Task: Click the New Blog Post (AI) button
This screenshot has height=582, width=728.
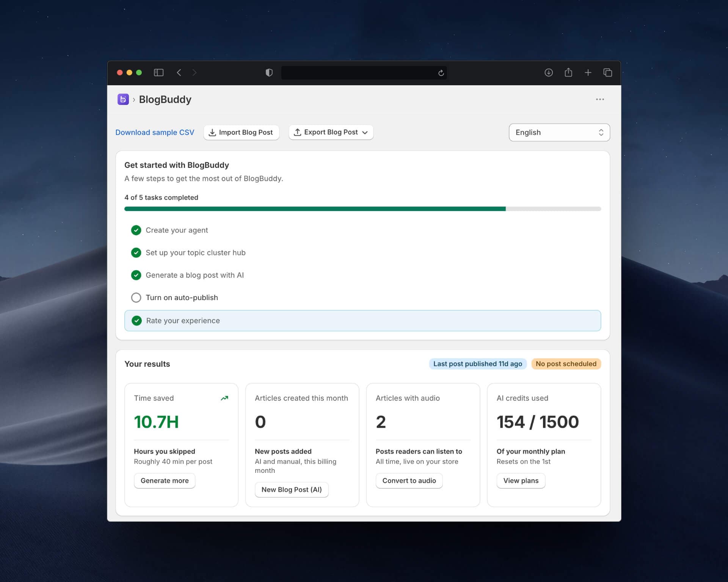Action: (x=292, y=490)
